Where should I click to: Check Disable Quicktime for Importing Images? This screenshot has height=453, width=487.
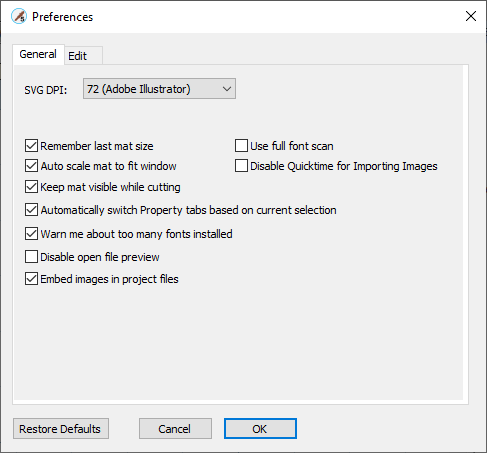pos(241,166)
